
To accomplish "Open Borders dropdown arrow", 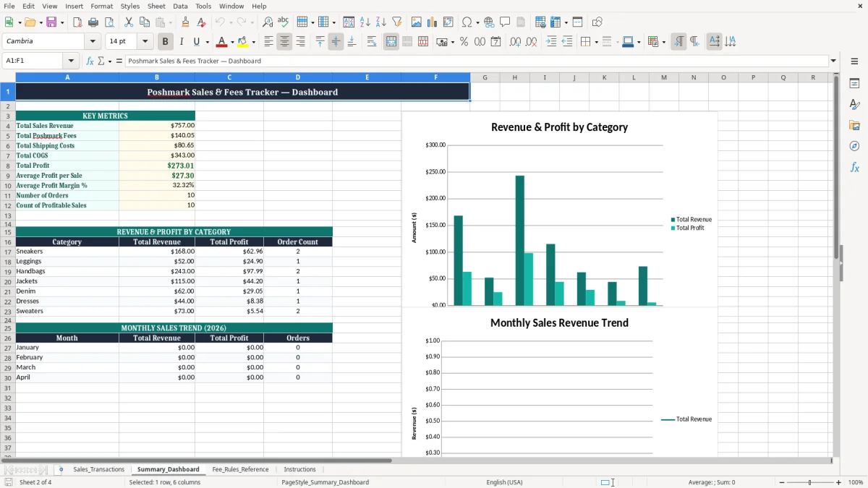I will click(597, 42).
